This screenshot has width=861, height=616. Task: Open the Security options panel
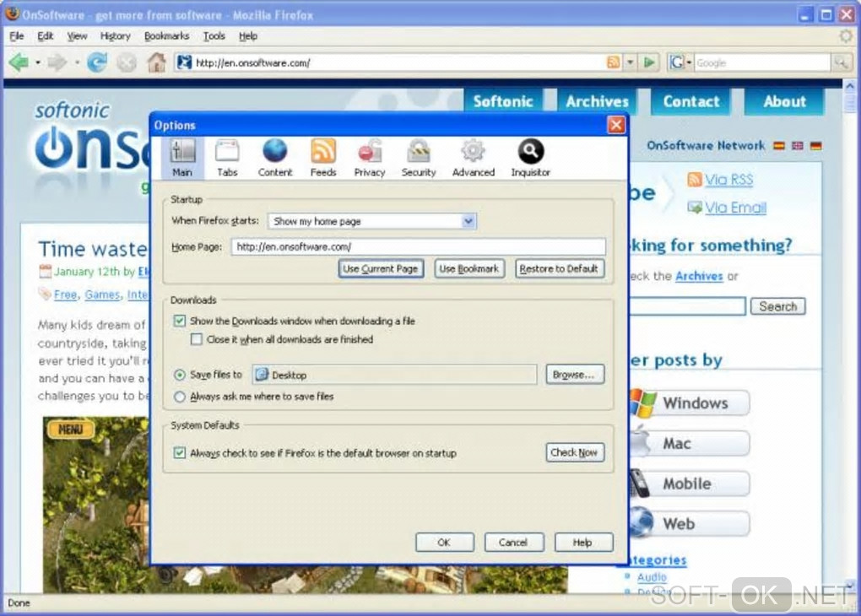[x=419, y=158]
